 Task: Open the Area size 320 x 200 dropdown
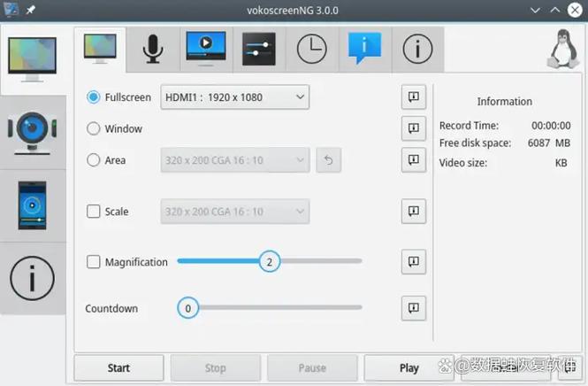click(x=235, y=160)
